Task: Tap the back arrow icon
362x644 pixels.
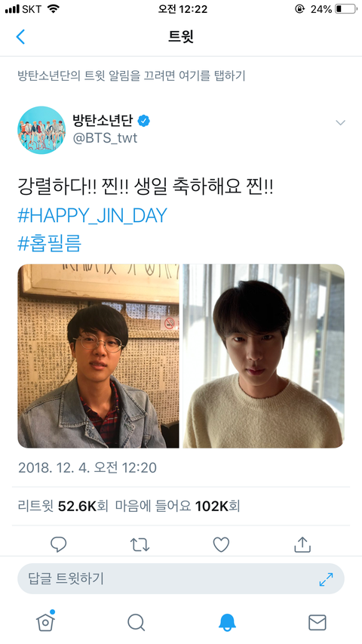Action: 20,36
